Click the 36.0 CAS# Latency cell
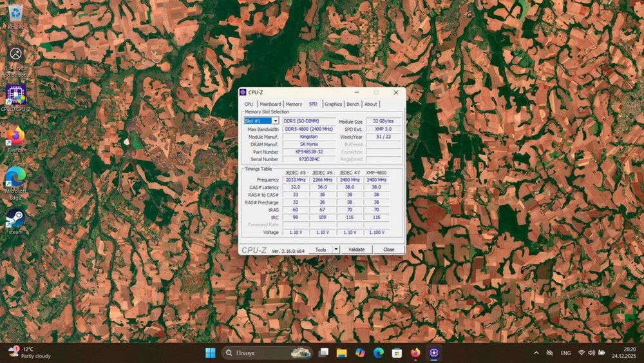644x363 pixels. click(323, 187)
